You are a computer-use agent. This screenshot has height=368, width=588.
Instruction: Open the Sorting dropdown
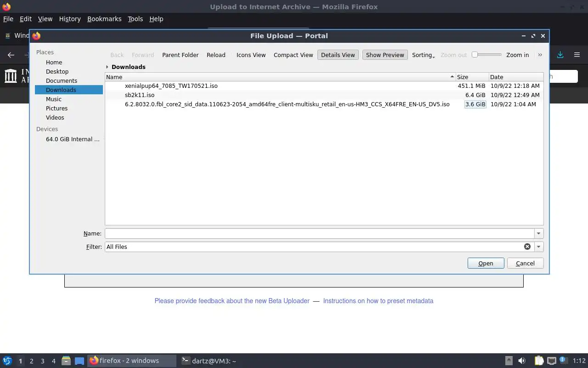coord(423,55)
